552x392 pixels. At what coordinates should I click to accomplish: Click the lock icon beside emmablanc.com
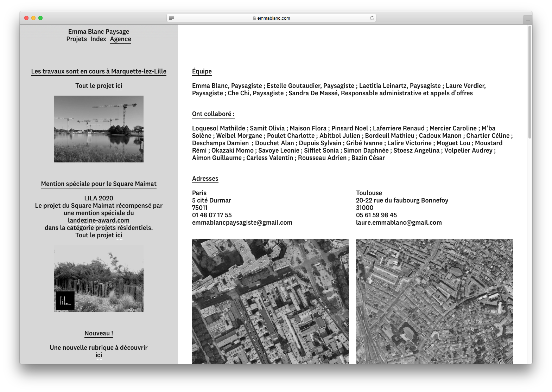point(254,18)
